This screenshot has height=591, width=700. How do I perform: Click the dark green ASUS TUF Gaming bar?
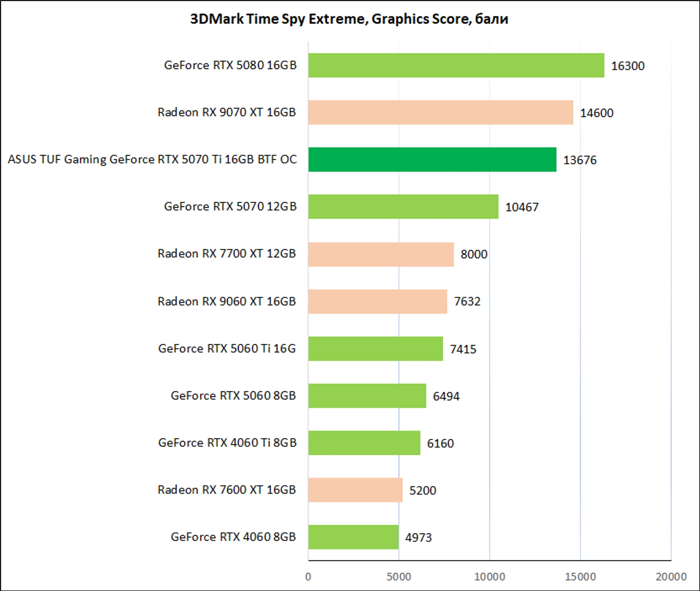tap(432, 159)
